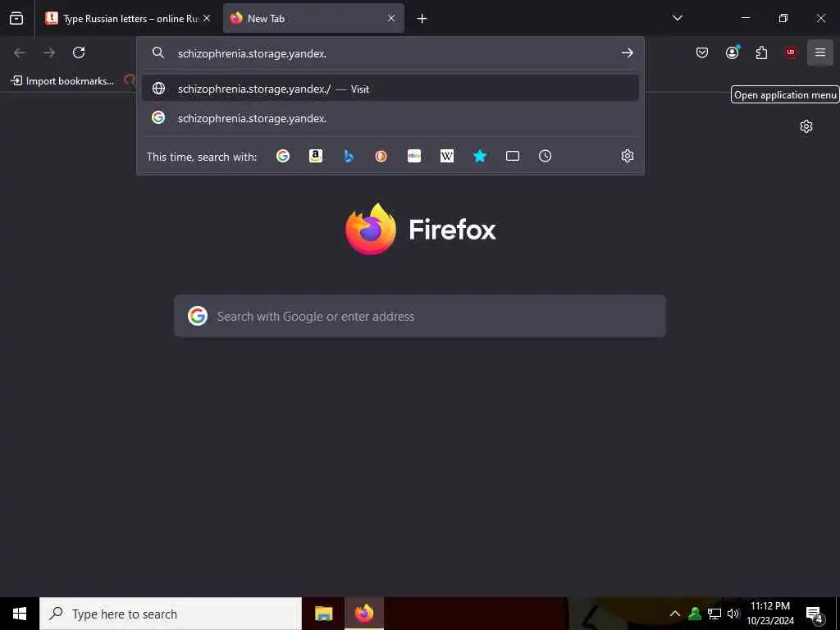Screen dimensions: 840x630
Task: Search this time with Wikipedia
Action: 447,156
